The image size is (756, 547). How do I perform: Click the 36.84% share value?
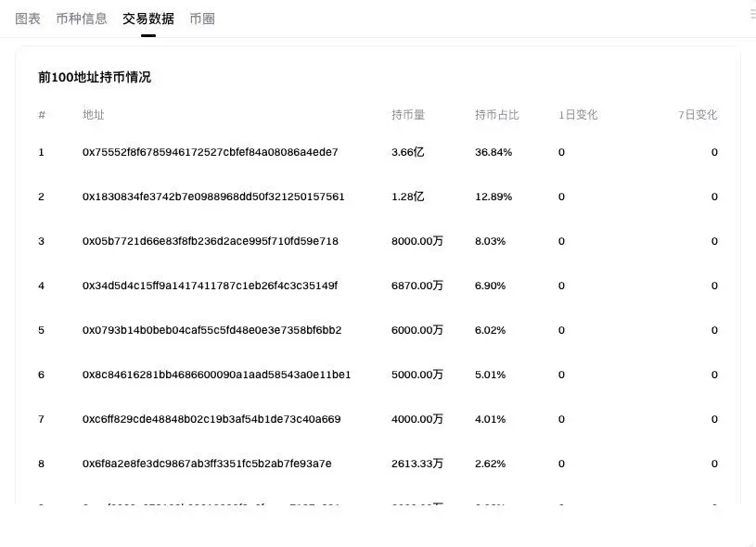[x=493, y=152]
